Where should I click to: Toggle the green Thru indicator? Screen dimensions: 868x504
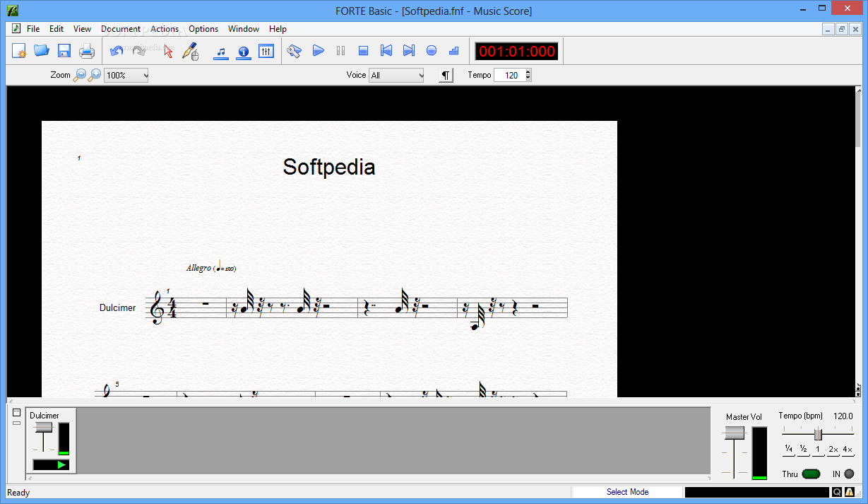click(811, 474)
